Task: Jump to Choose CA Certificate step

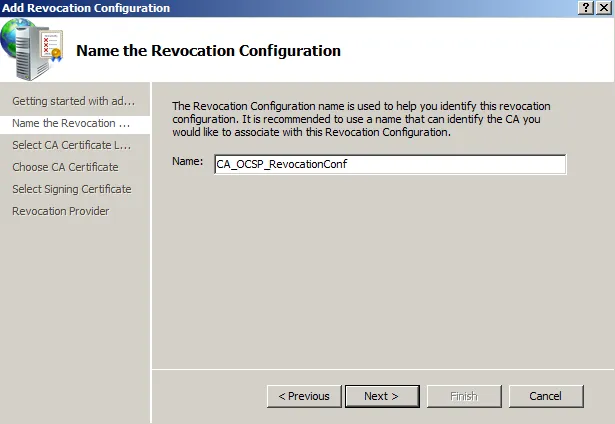Action: pos(65,167)
